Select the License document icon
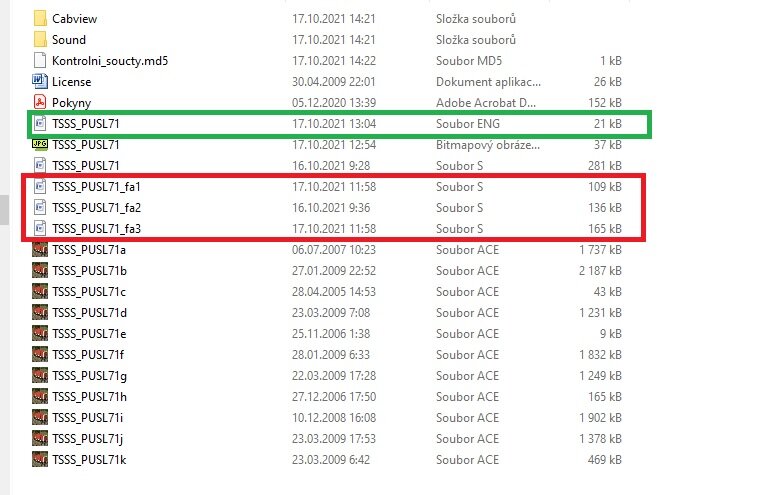The image size is (783, 495). click(40, 82)
